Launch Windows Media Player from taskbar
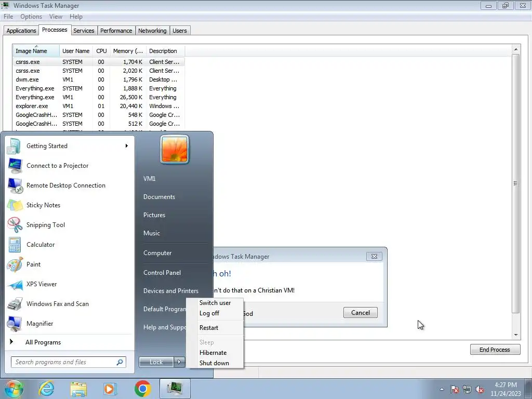This screenshot has height=399, width=532. tap(110, 389)
